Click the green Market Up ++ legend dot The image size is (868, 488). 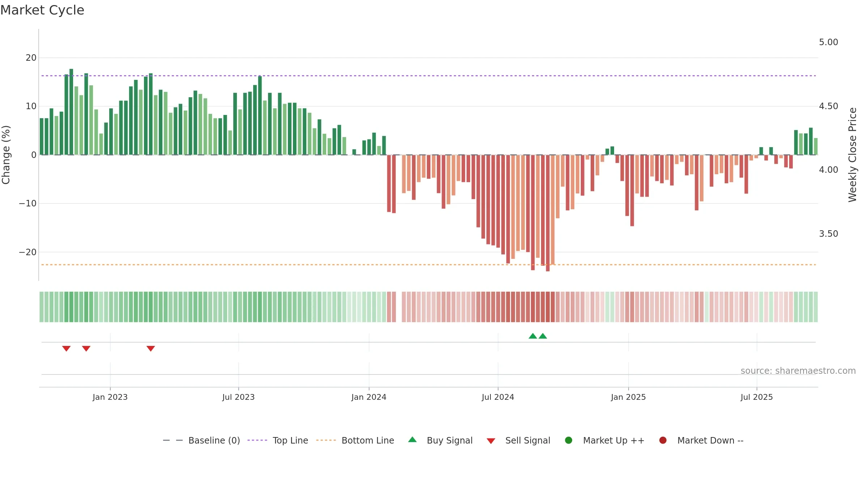click(x=569, y=440)
